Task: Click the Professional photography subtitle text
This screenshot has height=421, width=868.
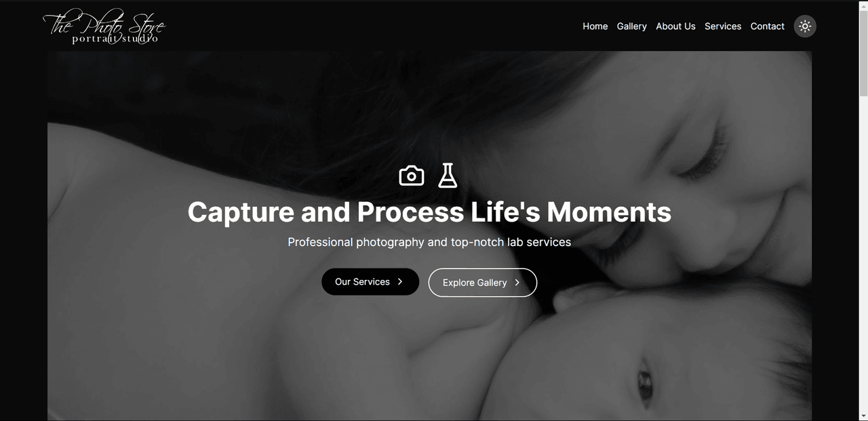Action: click(429, 242)
